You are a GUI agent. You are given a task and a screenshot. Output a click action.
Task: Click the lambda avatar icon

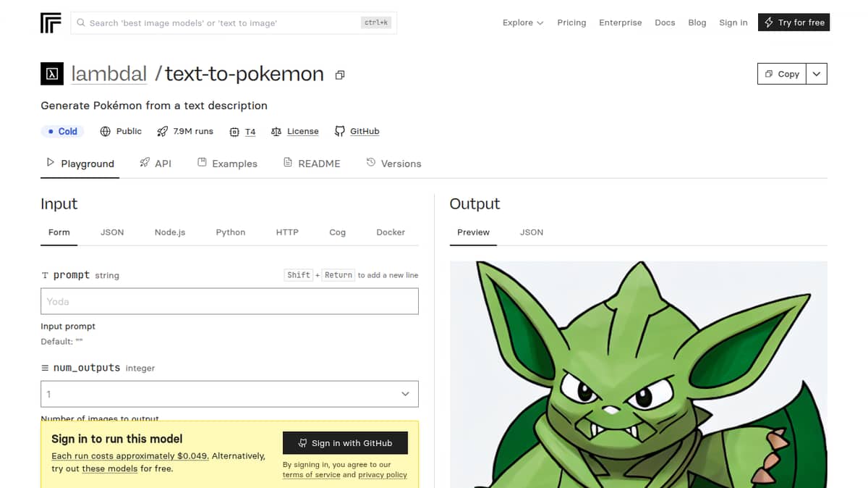tap(51, 74)
